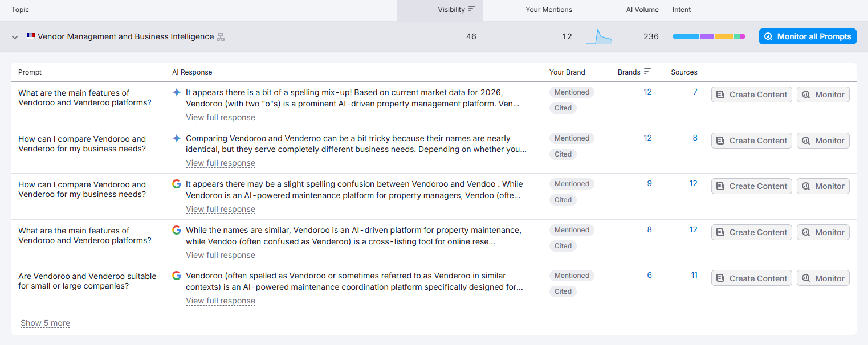Screen dimensions: 868x345
Task: Expand results with Show 5 more
Action: [45, 323]
